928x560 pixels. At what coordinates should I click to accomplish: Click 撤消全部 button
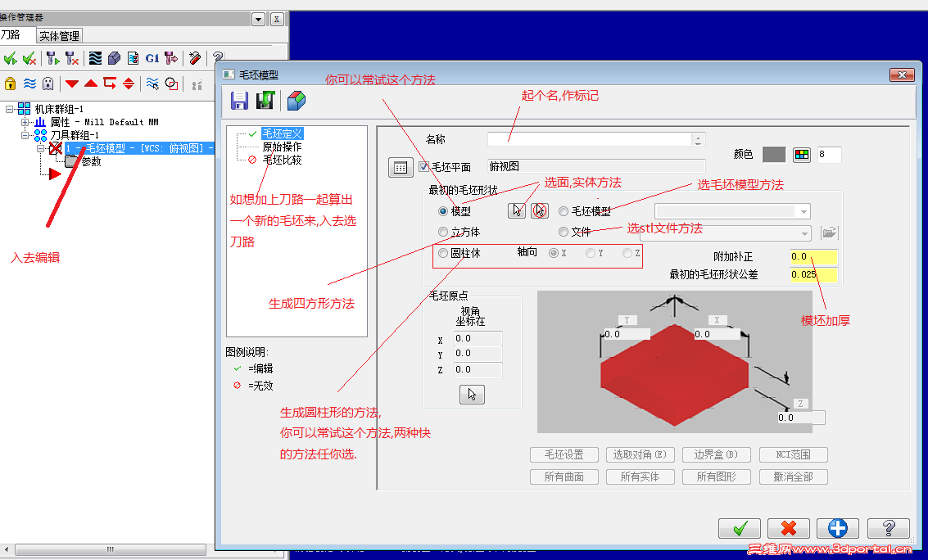click(x=793, y=476)
